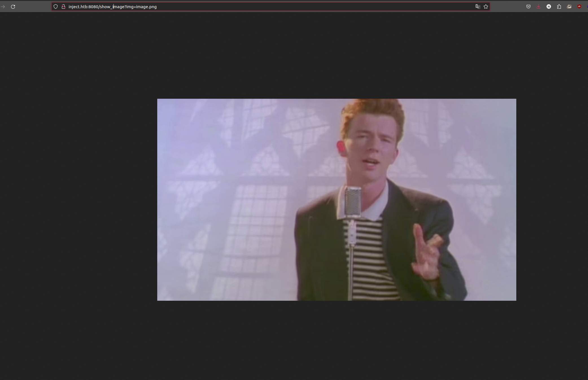Show insecure connection padlock details

(x=64, y=7)
